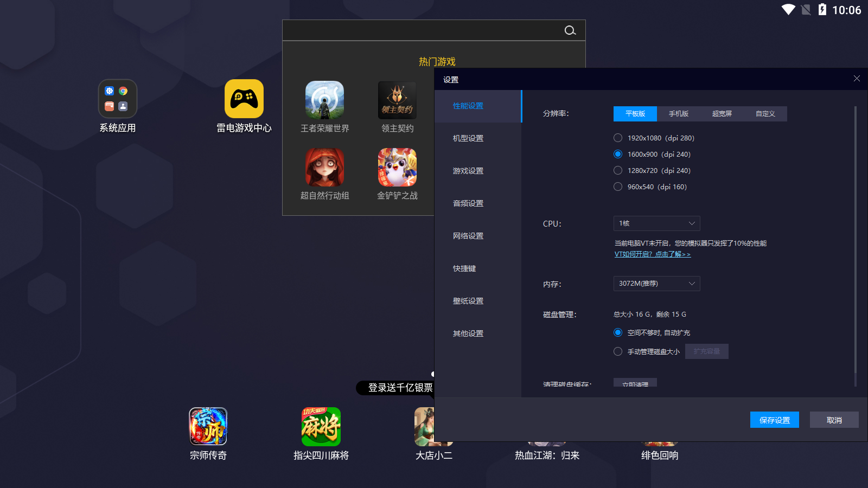The width and height of the screenshot is (868, 488).
Task: Tap the Wi-Fi status icon
Action: (788, 10)
